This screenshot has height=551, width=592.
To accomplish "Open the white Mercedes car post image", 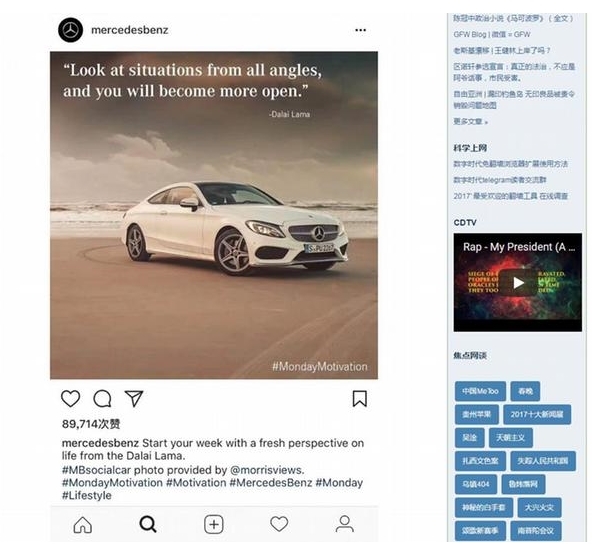I will point(214,215).
